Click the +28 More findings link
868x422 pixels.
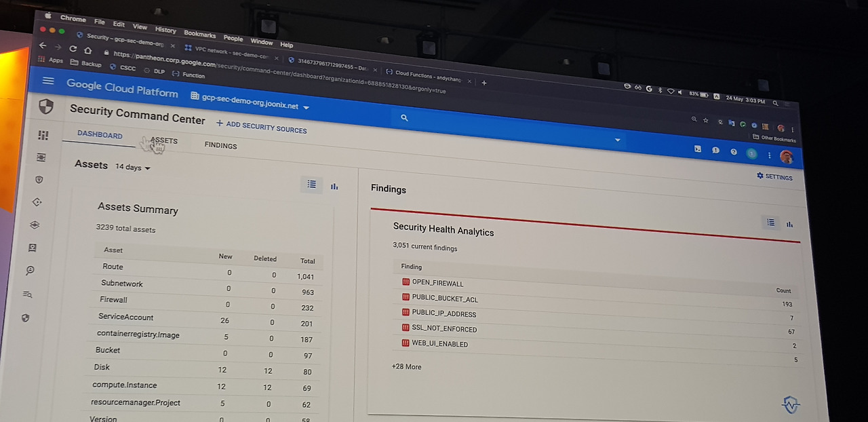[406, 366]
